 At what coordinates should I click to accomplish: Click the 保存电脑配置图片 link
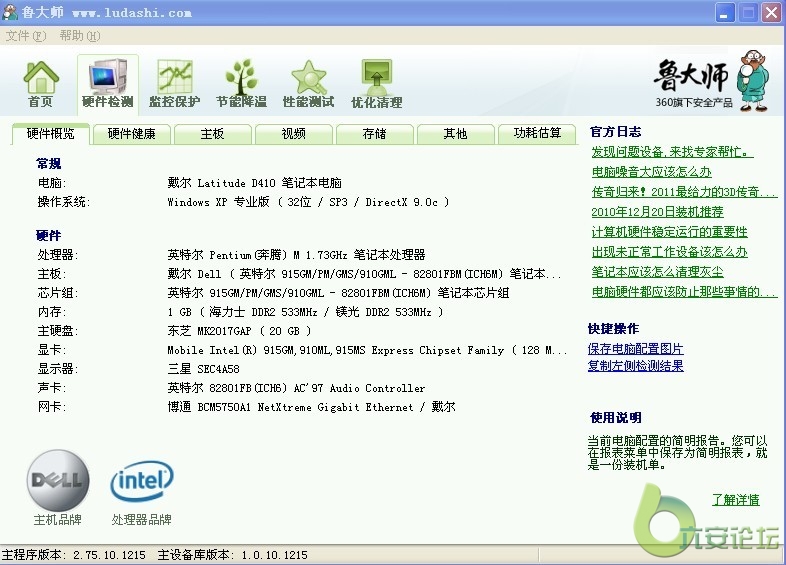pos(636,349)
